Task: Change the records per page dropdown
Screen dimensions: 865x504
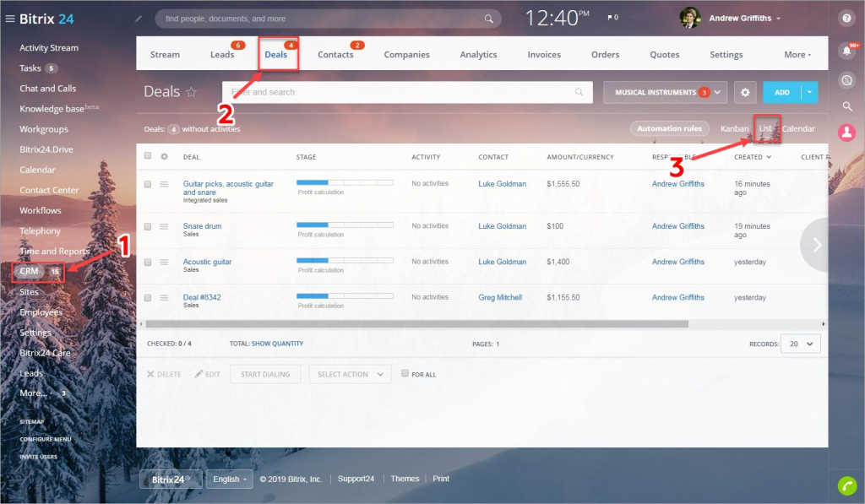Action: (801, 344)
